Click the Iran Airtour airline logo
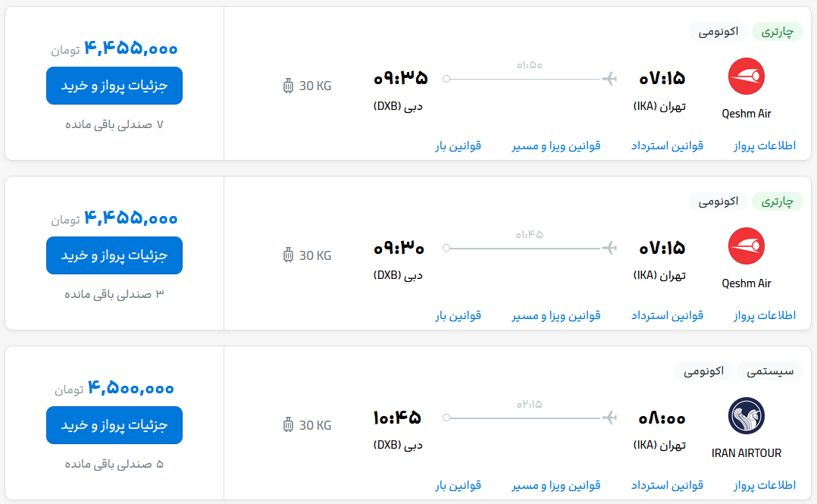This screenshot has width=817, height=504. [x=747, y=416]
